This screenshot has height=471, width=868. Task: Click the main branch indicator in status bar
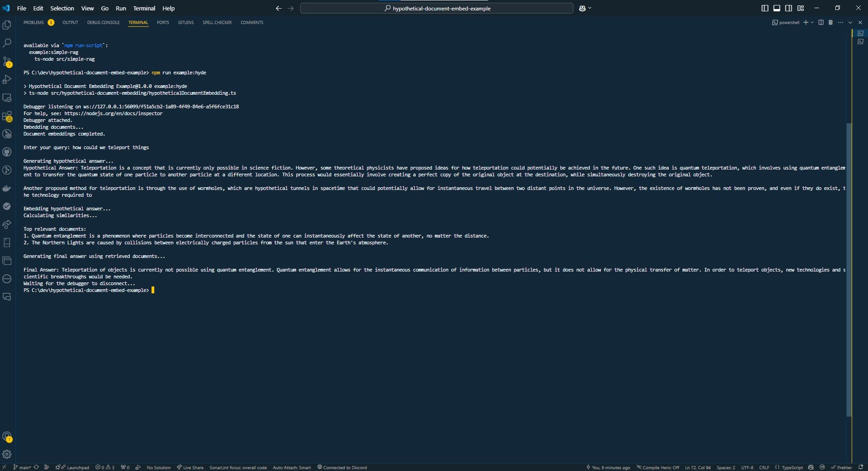coord(22,467)
